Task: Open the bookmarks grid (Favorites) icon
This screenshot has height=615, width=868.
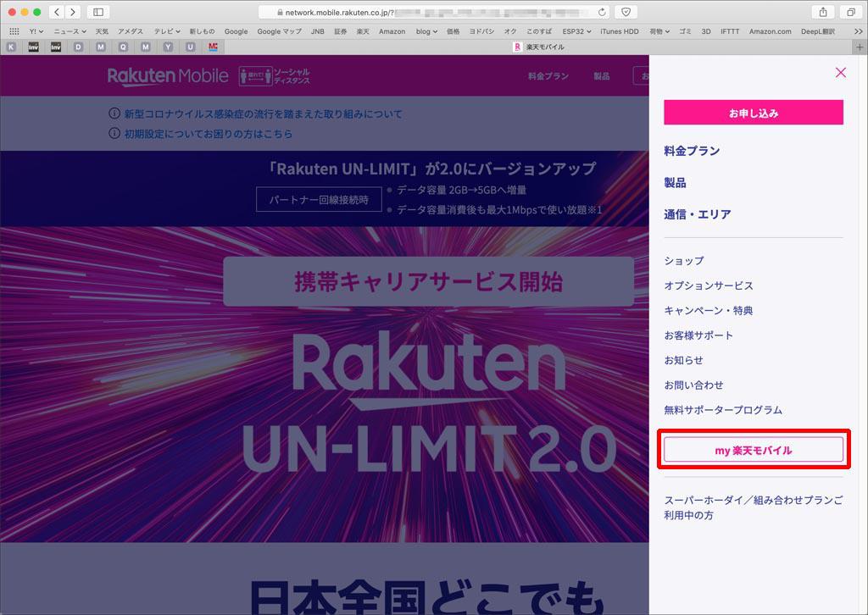Action: point(14,31)
